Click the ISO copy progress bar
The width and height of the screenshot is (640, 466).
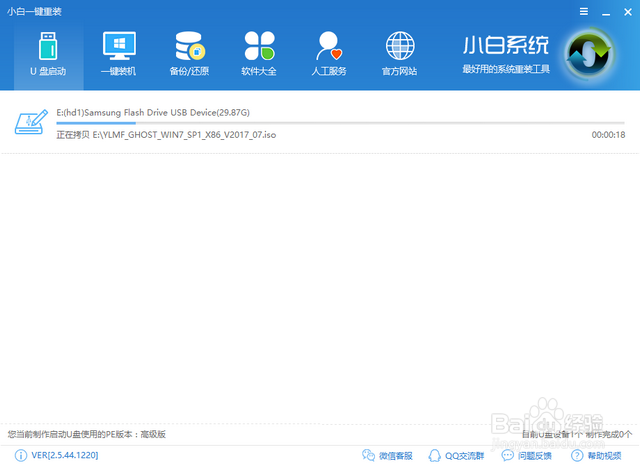pyautogui.click(x=340, y=123)
